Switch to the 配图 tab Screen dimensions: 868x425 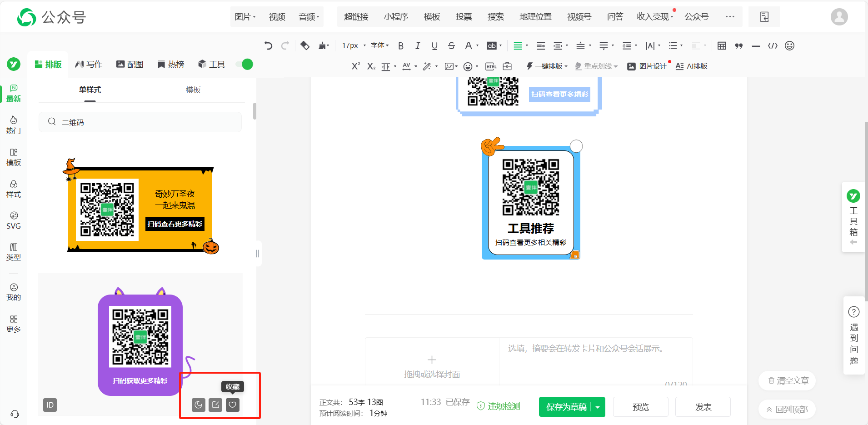click(130, 65)
